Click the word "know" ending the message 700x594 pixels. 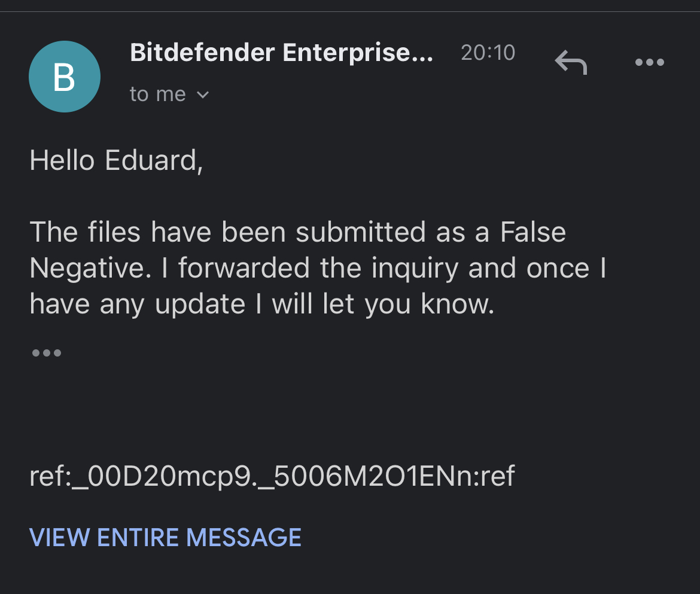coord(457,304)
